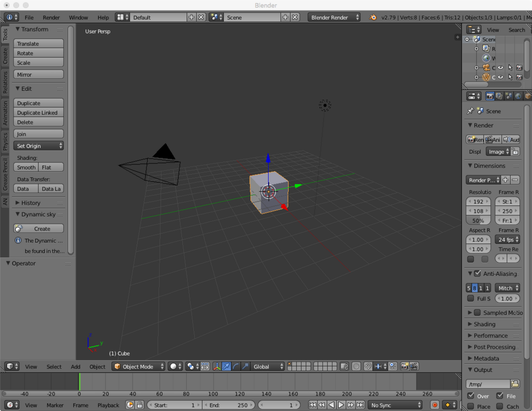Open the Blender Render engine dropdown

click(334, 17)
